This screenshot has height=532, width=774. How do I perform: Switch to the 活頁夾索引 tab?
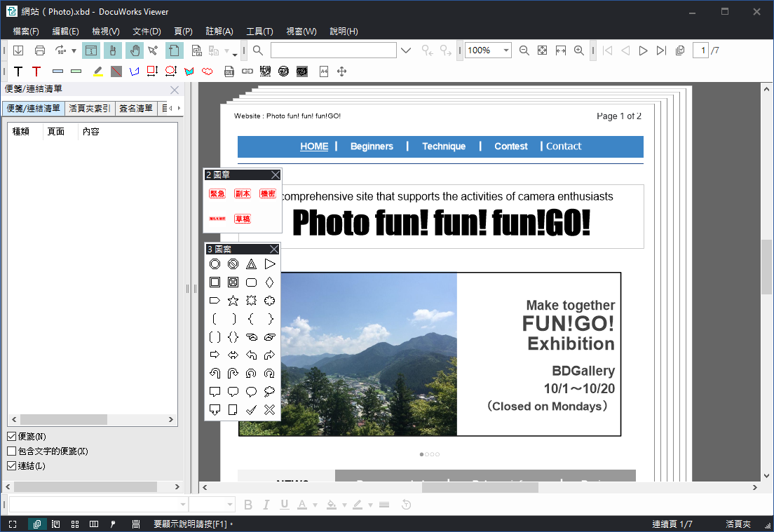tap(89, 108)
